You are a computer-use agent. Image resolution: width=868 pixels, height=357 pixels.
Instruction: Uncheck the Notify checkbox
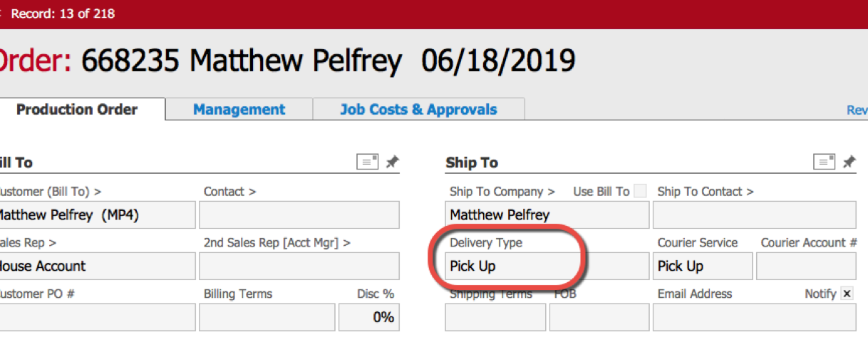coord(847,294)
